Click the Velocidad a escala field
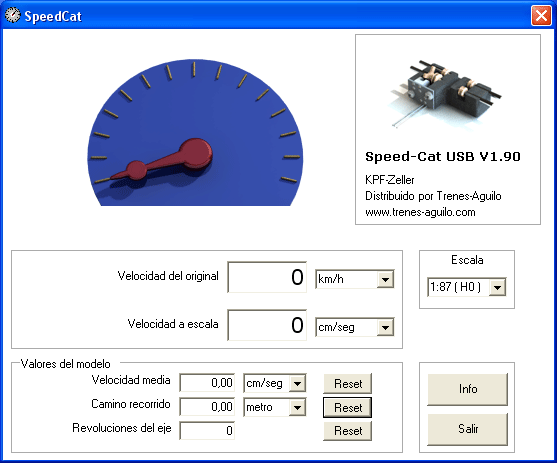The image size is (557, 463). click(267, 325)
